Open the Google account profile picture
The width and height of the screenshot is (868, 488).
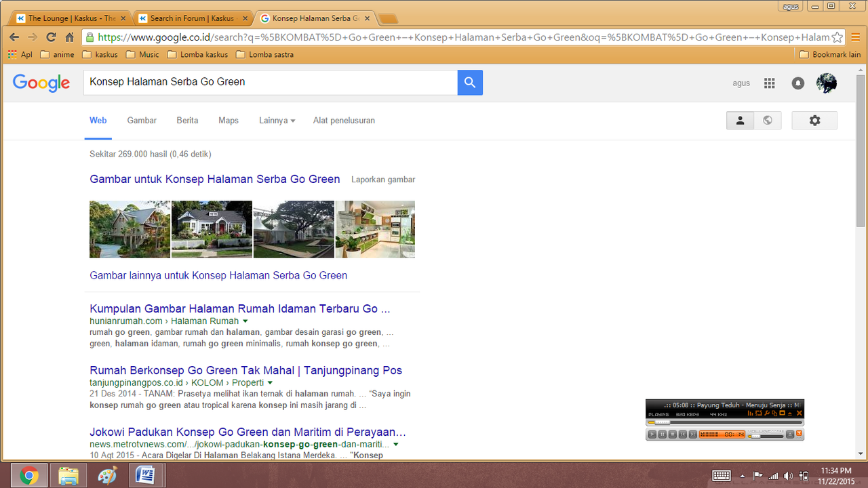point(827,83)
